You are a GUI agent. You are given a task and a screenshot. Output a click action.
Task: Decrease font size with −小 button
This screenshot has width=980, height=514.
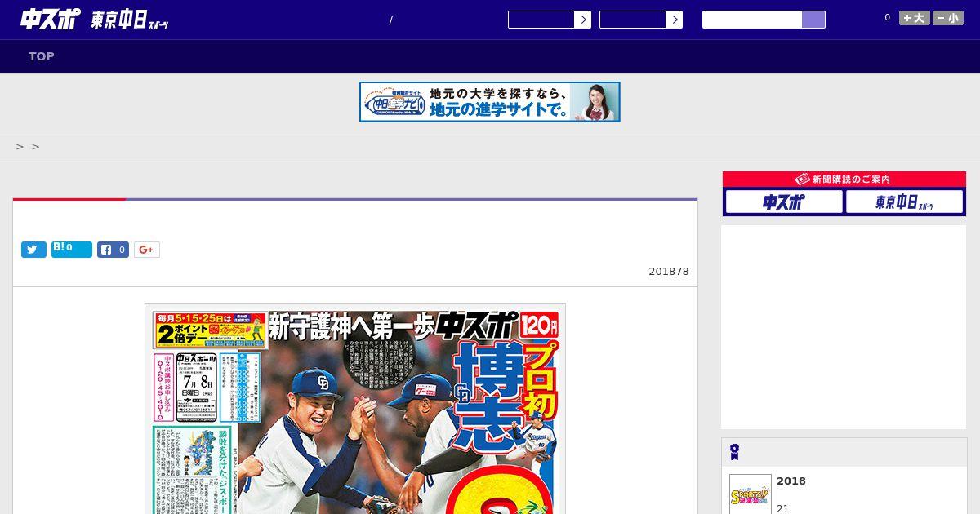pyautogui.click(x=948, y=18)
